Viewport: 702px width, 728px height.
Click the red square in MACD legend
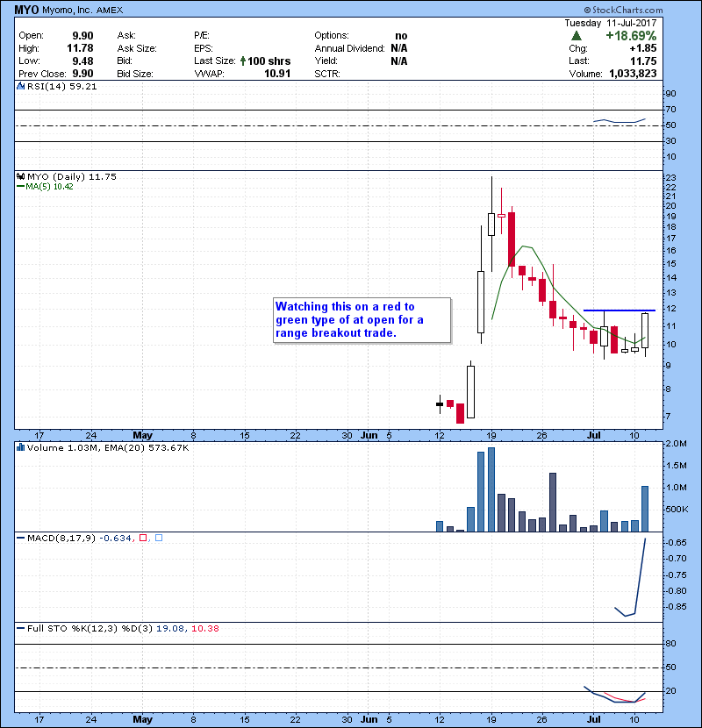pos(143,538)
